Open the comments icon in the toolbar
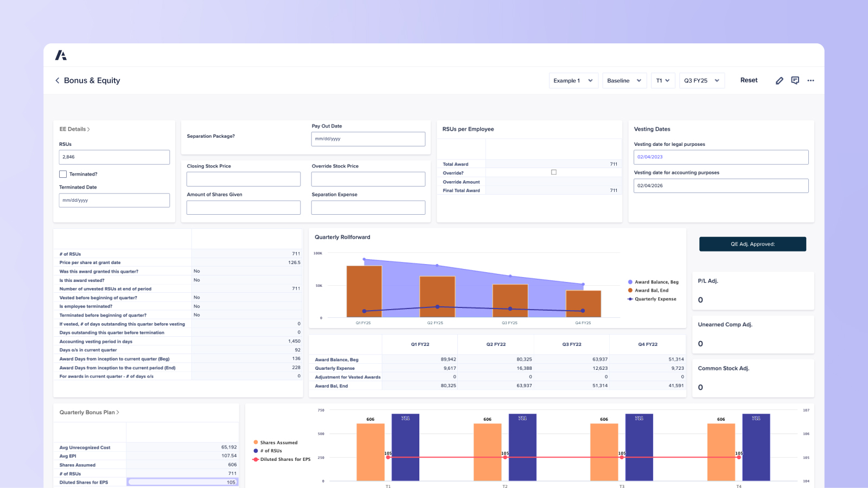The width and height of the screenshot is (868, 488). point(795,80)
